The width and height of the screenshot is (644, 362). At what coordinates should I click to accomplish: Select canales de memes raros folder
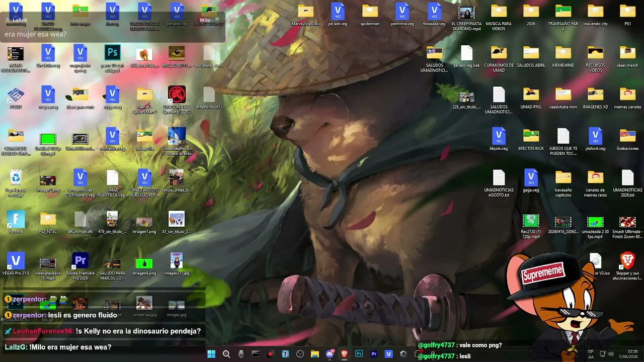pyautogui.click(x=595, y=183)
